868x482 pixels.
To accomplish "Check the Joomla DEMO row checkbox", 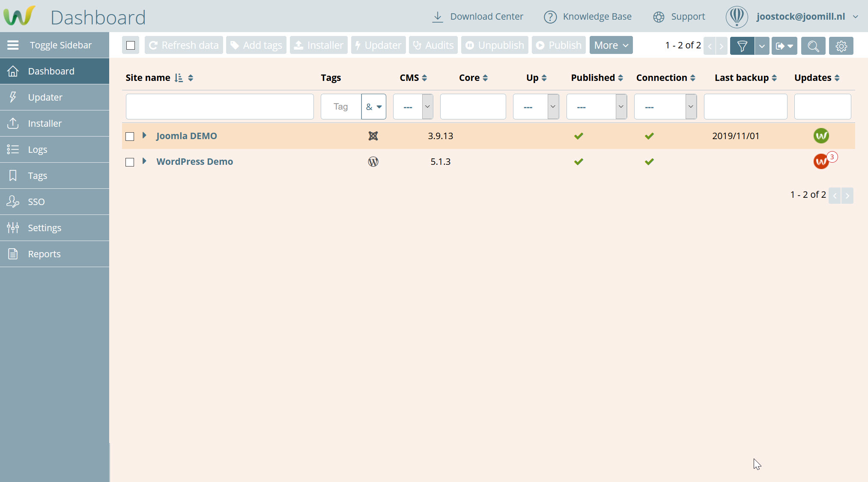I will tap(130, 136).
